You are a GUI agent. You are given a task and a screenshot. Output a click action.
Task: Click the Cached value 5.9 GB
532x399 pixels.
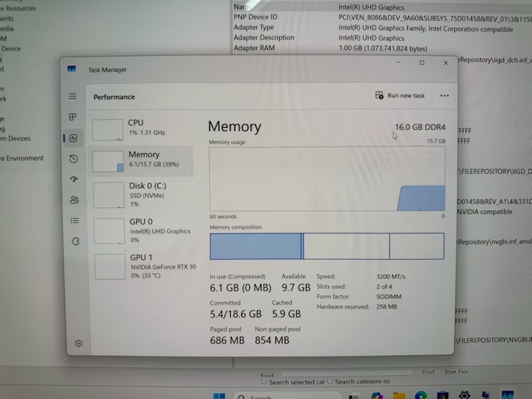(x=287, y=314)
